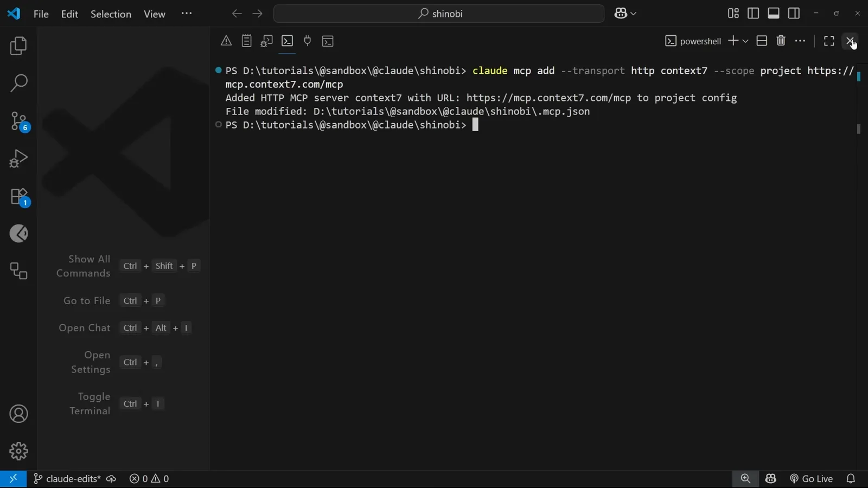Toggle secondary side bar visibility

[x=794, y=14]
